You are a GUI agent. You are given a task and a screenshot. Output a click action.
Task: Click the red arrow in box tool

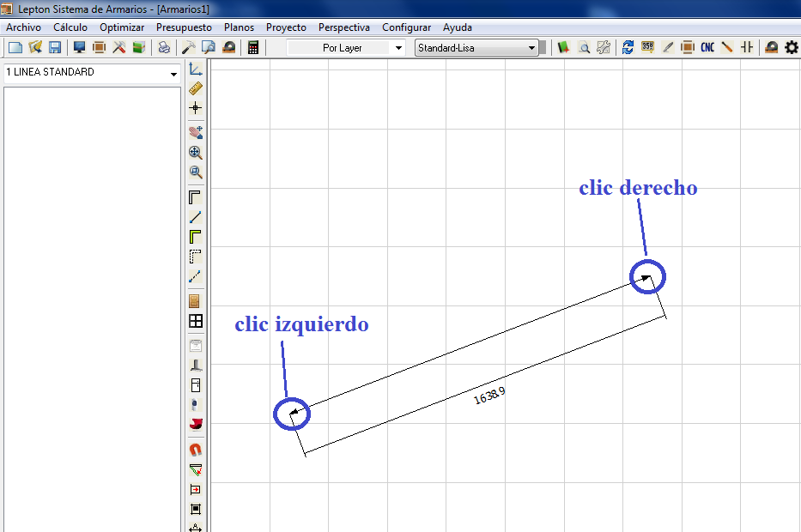(x=196, y=490)
